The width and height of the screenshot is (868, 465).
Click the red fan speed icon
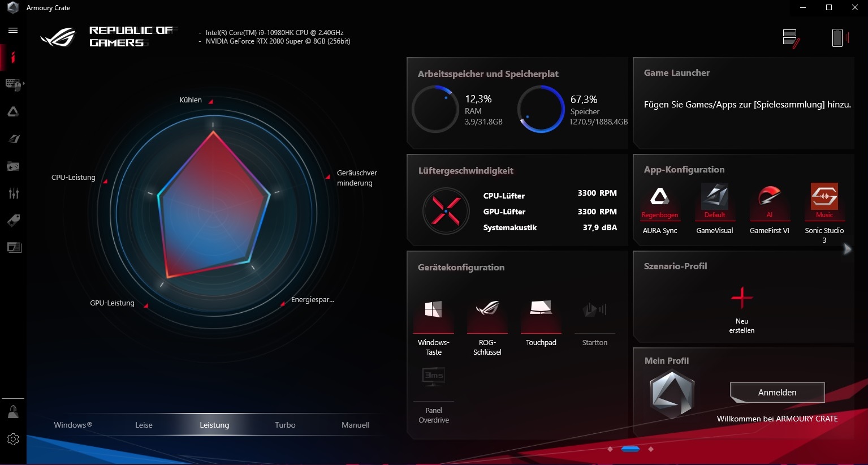[446, 211]
